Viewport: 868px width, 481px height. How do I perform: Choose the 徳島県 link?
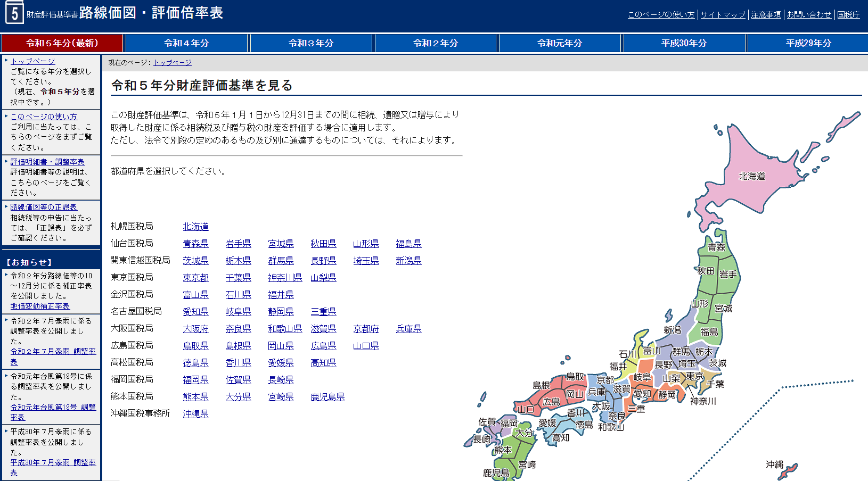click(x=196, y=363)
